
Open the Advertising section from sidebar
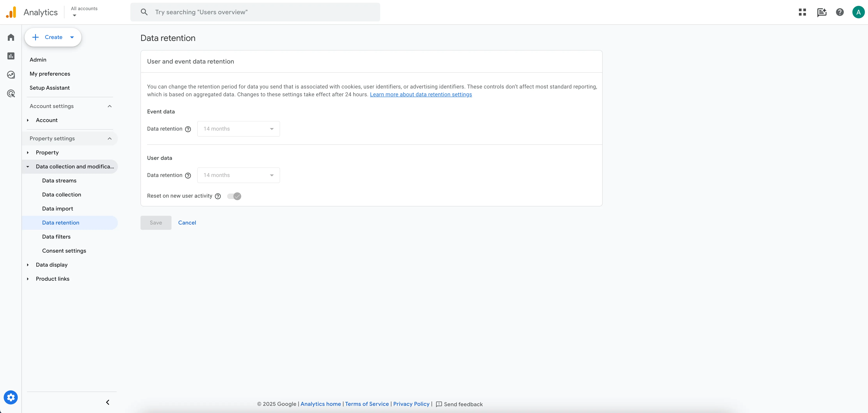[11, 93]
